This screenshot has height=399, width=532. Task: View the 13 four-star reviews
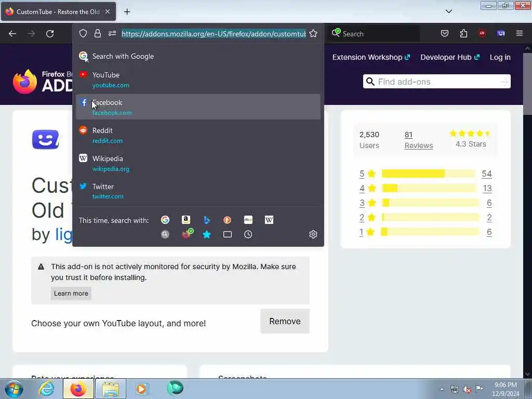pos(487,188)
